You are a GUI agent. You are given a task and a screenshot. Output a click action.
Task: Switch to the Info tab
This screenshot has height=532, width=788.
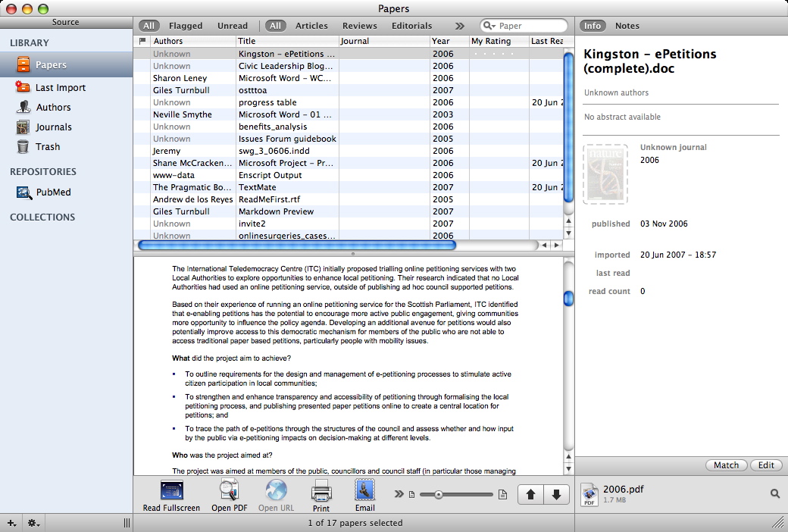pyautogui.click(x=593, y=26)
